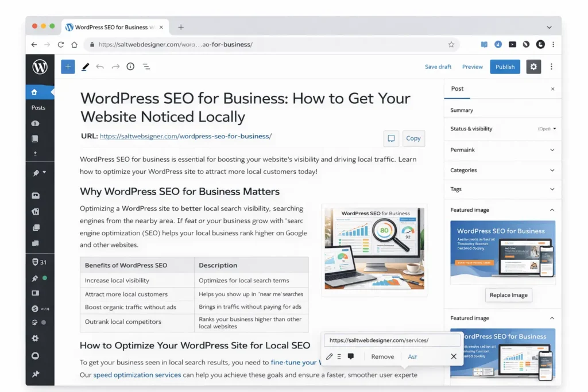Click the comment bubble icon beside Copy
This screenshot has height=392, width=588.
(x=391, y=138)
